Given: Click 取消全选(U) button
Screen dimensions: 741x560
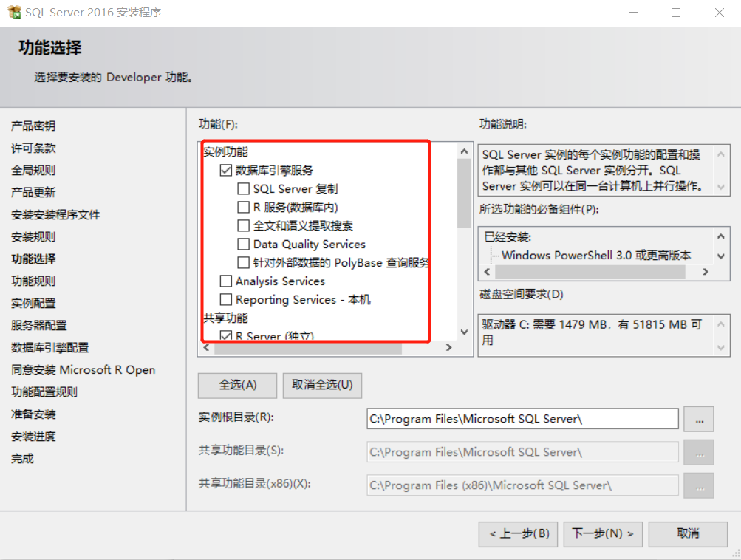Looking at the screenshot, I should pyautogui.click(x=322, y=385).
